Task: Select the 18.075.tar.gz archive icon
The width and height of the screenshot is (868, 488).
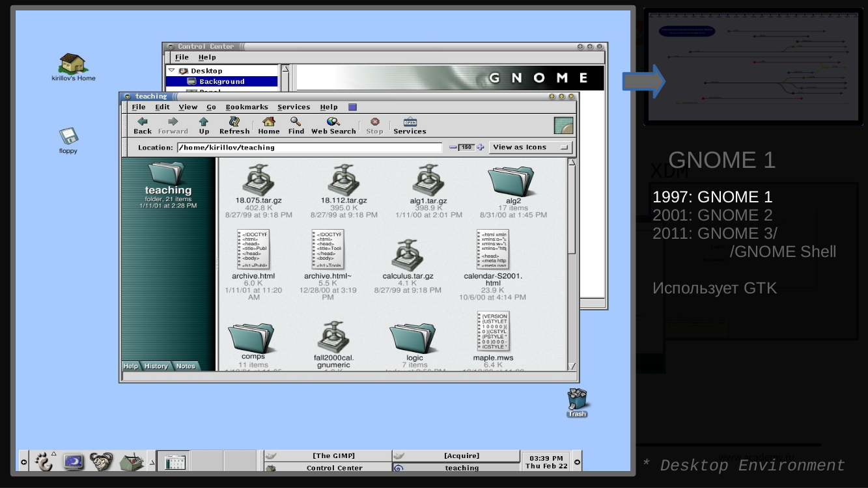Action: pos(259,180)
